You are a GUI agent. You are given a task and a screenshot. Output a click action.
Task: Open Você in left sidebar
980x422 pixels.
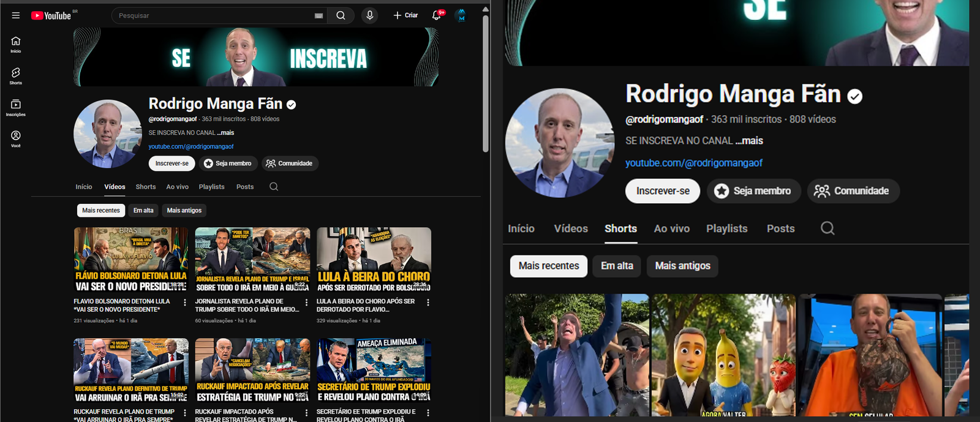[x=16, y=139]
